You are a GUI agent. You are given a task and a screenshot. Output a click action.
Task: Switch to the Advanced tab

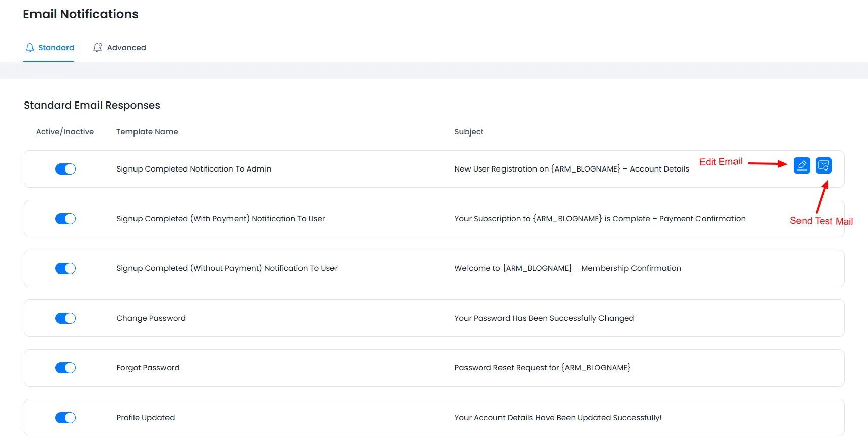(126, 48)
